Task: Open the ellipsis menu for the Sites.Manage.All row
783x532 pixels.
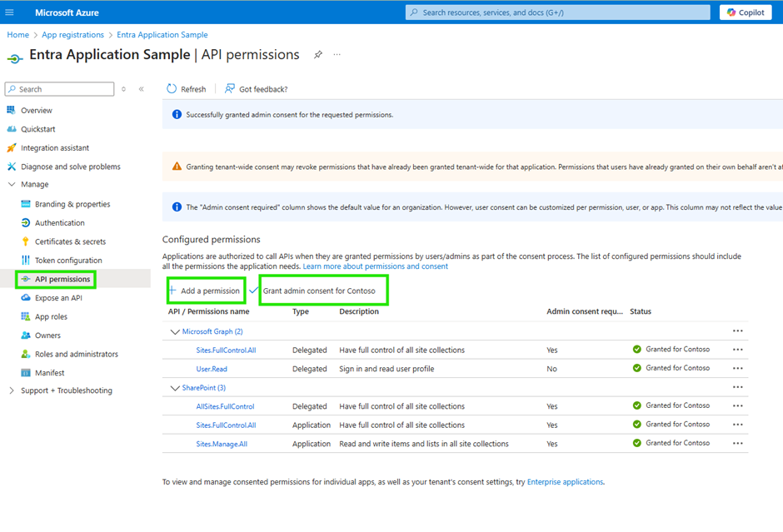Action: (737, 443)
